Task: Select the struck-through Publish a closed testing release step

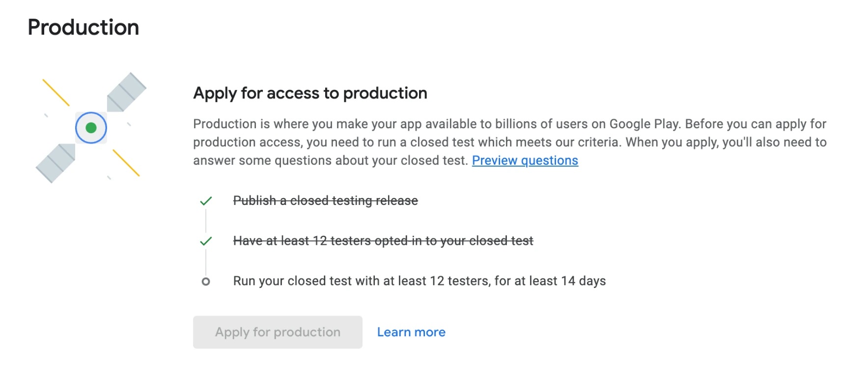Action: 325,201
